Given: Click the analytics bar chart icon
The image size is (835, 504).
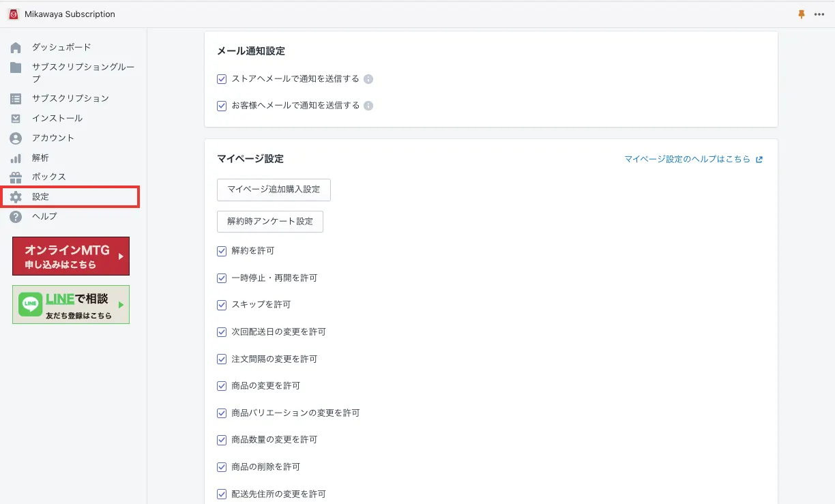Looking at the screenshot, I should tap(16, 158).
